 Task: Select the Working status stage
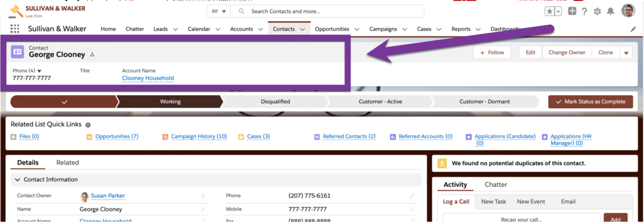pyautogui.click(x=170, y=102)
